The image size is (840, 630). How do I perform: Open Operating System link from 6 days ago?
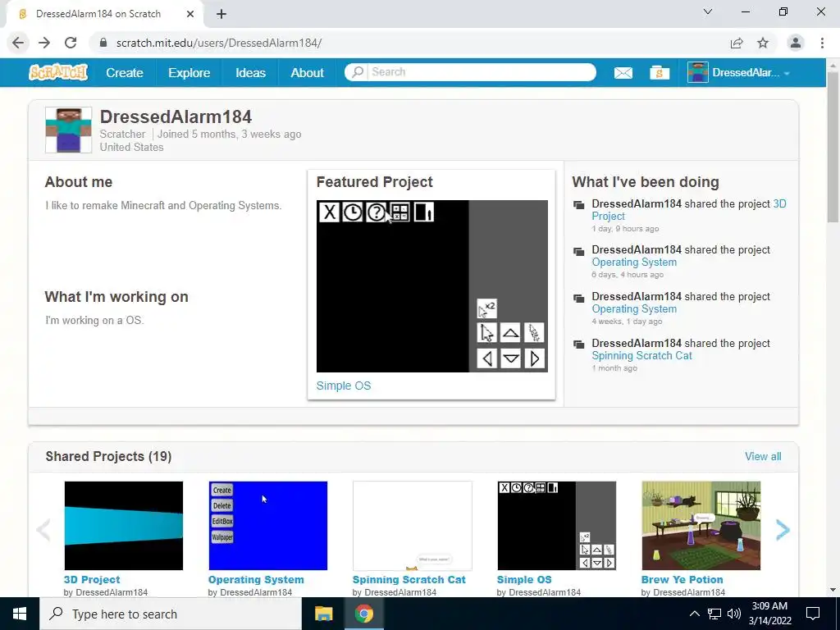point(634,262)
